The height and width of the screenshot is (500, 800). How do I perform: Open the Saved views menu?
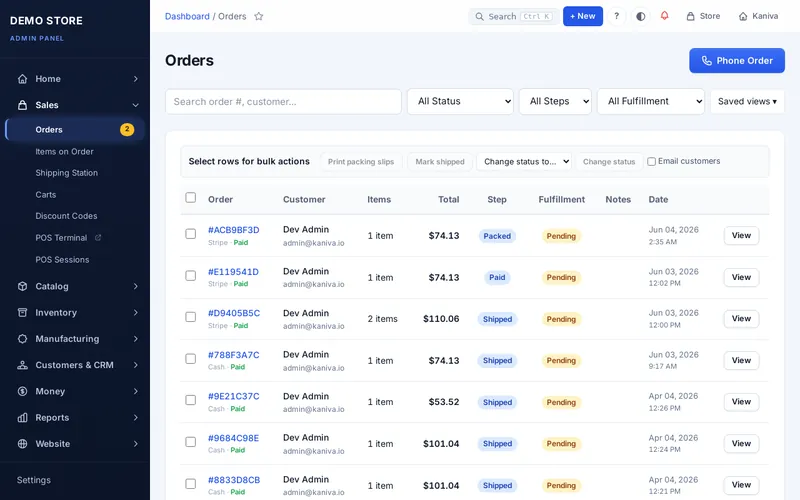[x=747, y=102]
